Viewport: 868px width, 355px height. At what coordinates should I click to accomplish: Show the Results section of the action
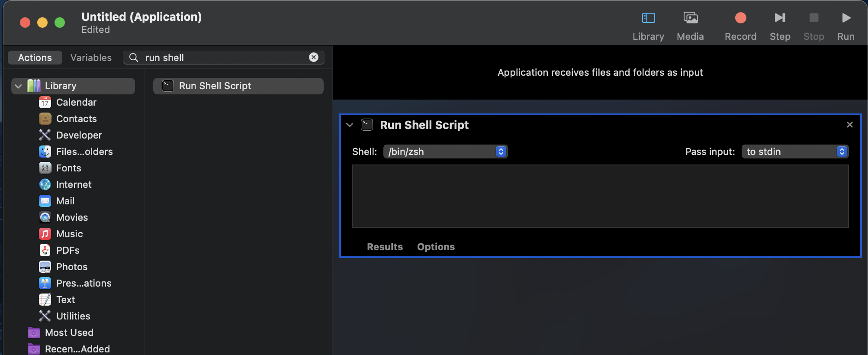pyautogui.click(x=385, y=247)
